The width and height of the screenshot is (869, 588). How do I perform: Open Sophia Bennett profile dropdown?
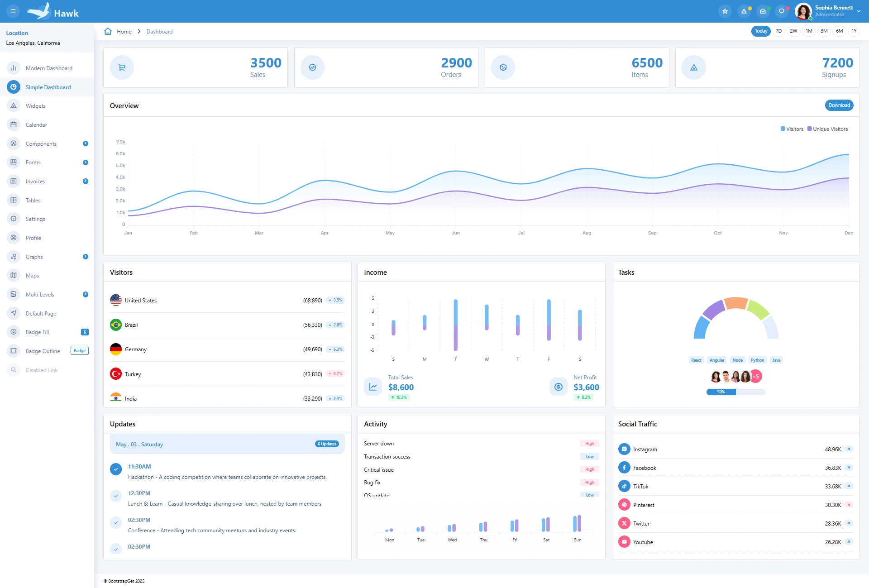[828, 11]
